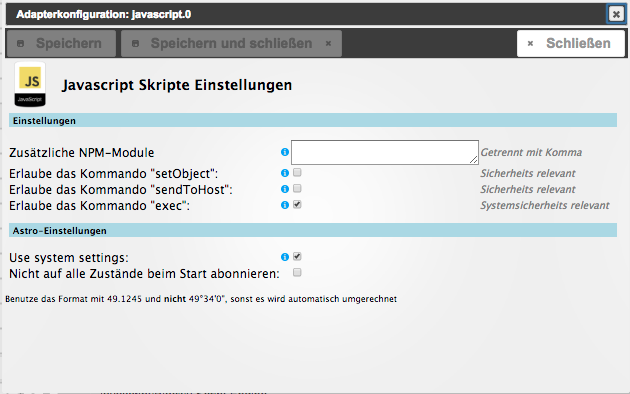Click info icon beside Zusätzliche NPM-Module
Image resolution: width=630 pixels, height=394 pixels.
point(285,152)
